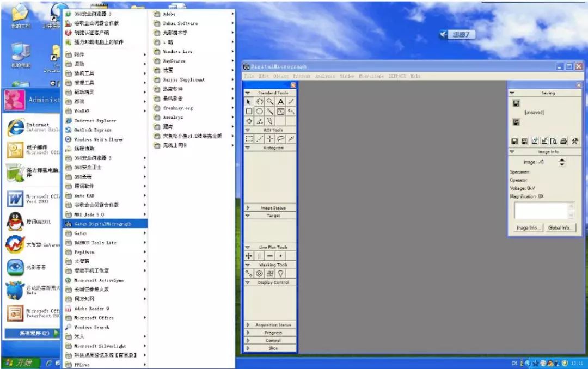Collapse the Image Info panel section

[x=512, y=152]
